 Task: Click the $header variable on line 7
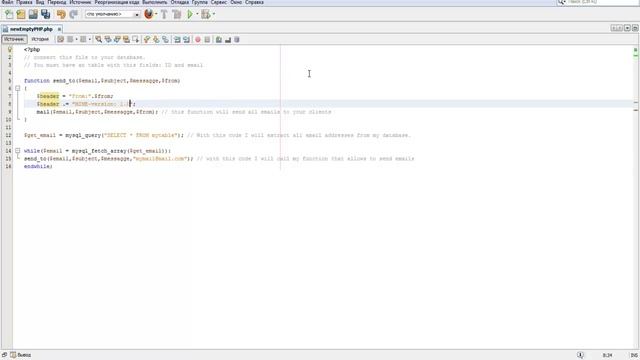(48, 96)
